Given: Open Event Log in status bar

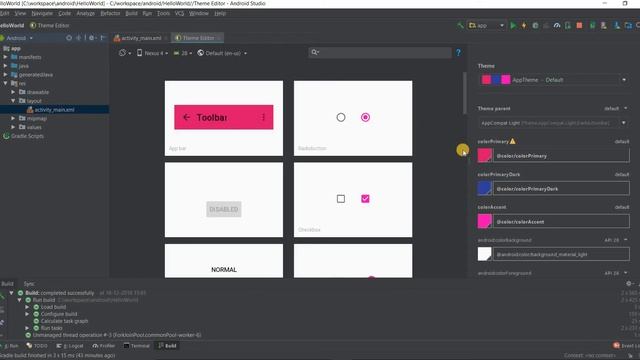Looking at the screenshot, I should click(627, 346).
